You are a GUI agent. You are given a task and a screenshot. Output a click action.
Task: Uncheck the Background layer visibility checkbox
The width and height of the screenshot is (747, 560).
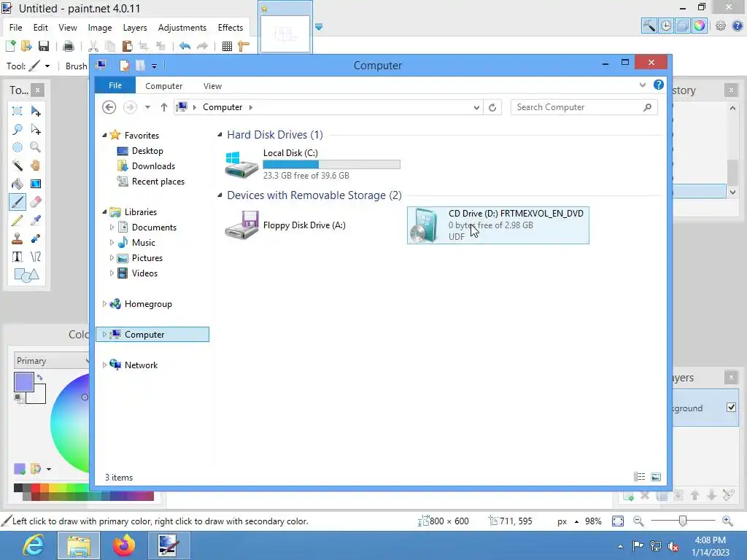(731, 407)
